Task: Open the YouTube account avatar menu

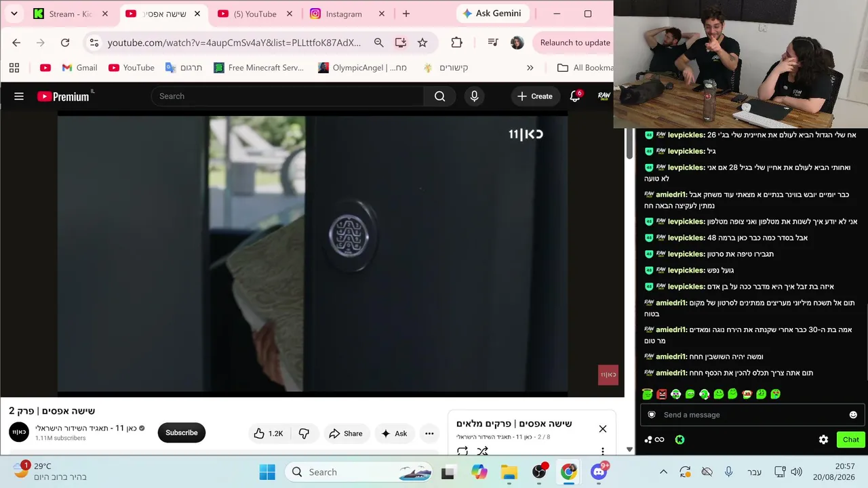Action: [x=604, y=96]
